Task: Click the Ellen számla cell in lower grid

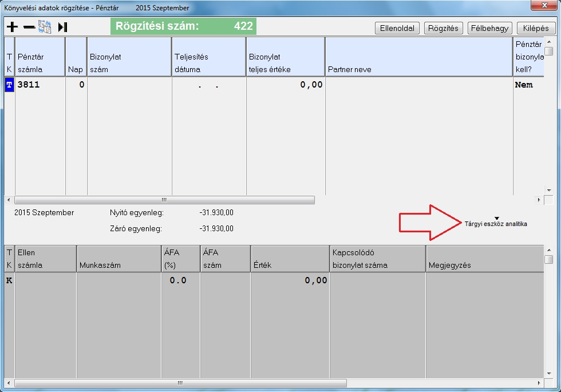Action: point(45,280)
